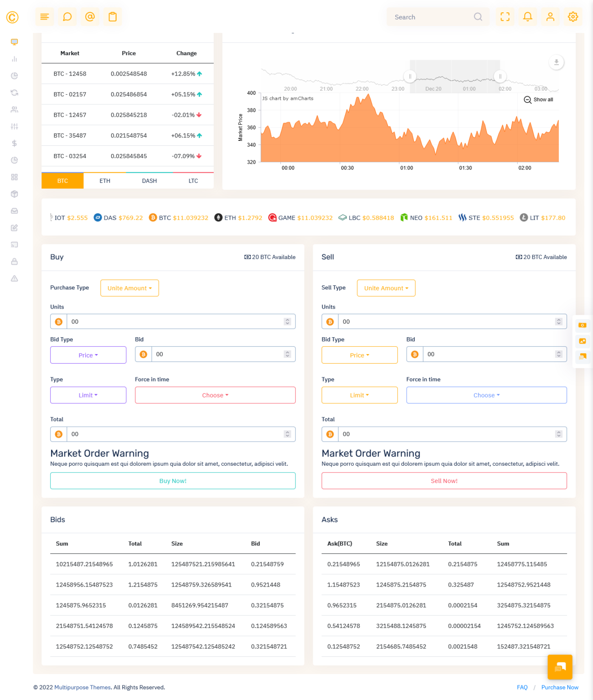Viewport: 593px width, 700px height.
Task: Open the notification bell
Action: [x=527, y=16]
